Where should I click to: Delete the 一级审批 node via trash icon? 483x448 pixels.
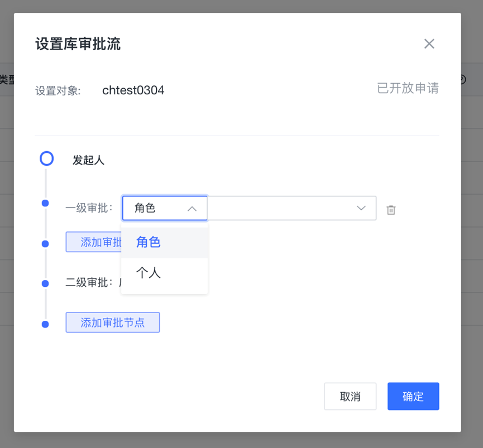pyautogui.click(x=391, y=210)
